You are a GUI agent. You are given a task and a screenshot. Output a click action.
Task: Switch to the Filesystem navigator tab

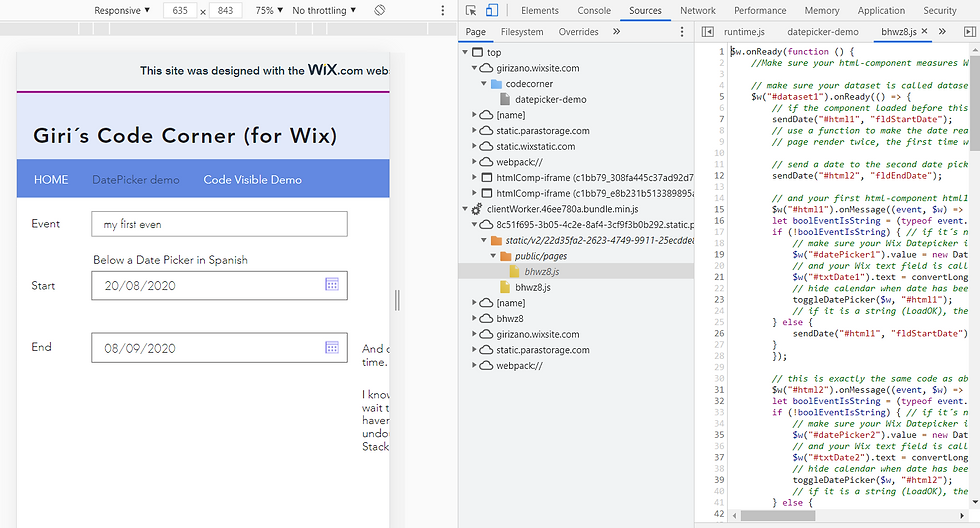point(522,31)
